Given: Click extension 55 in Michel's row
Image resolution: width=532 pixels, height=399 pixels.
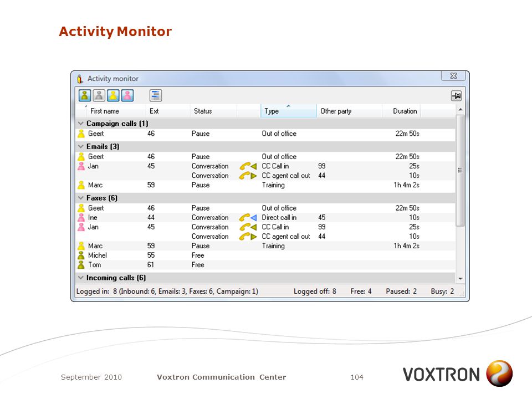Looking at the screenshot, I should (151, 255).
